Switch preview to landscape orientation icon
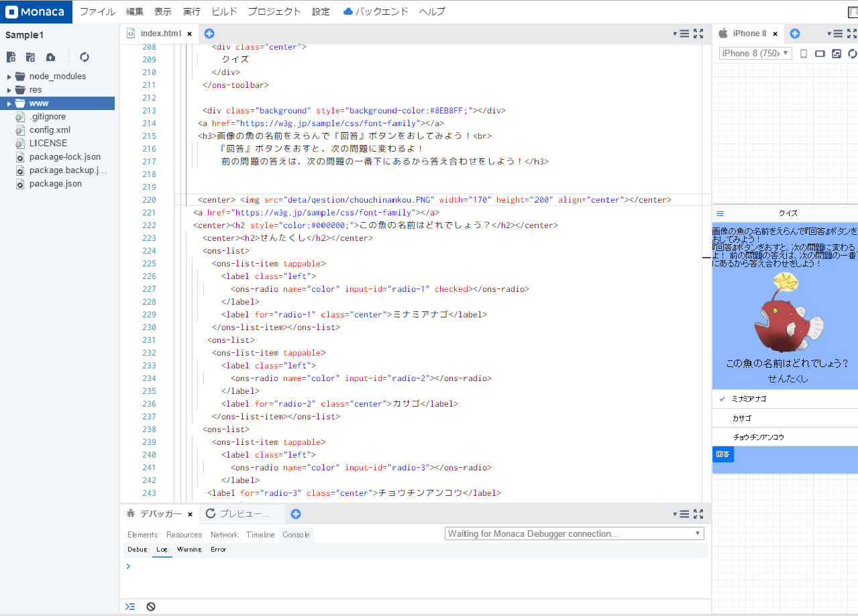This screenshot has width=858, height=616. [x=821, y=54]
